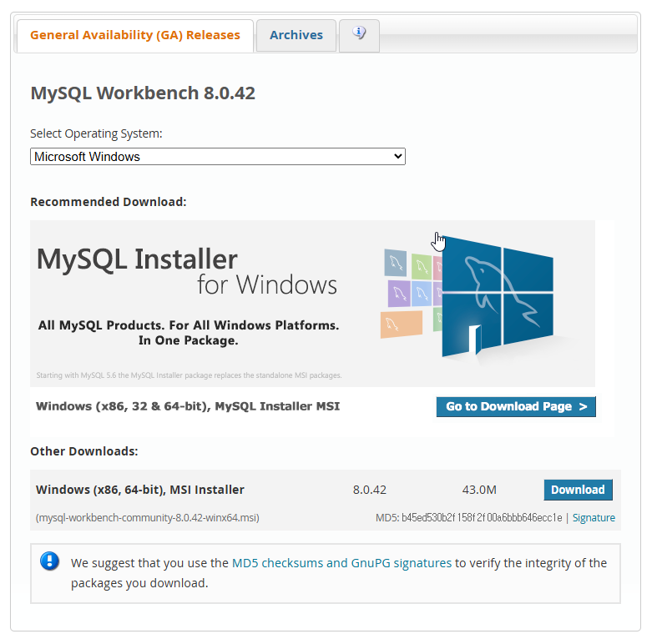This screenshot has width=657, height=644.
Task: Click the Recommended Download heading
Action: click(109, 202)
